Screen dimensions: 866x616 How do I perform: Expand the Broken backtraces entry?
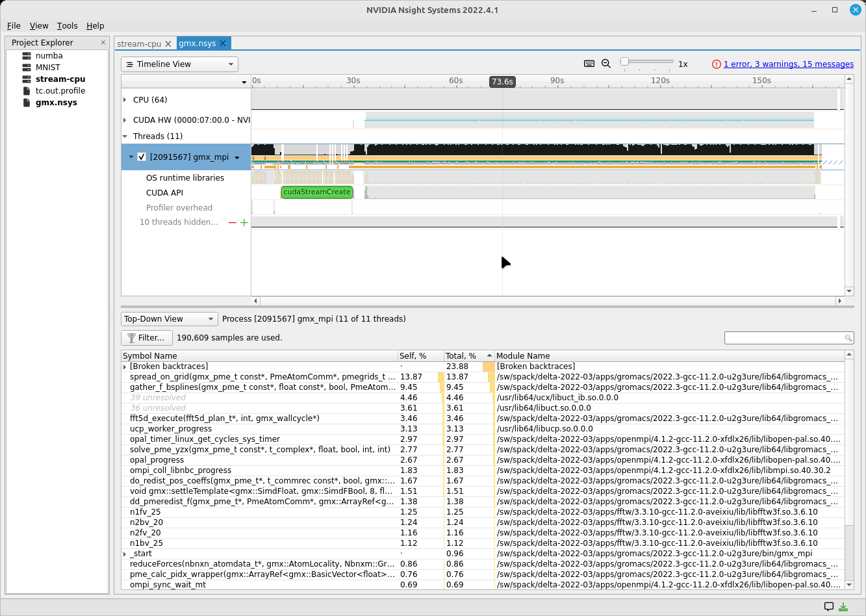125,367
